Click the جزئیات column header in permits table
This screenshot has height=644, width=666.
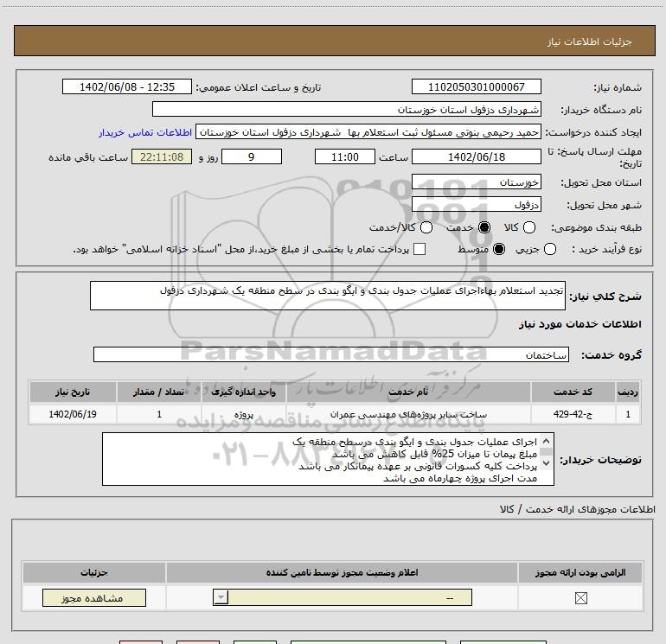(x=94, y=572)
